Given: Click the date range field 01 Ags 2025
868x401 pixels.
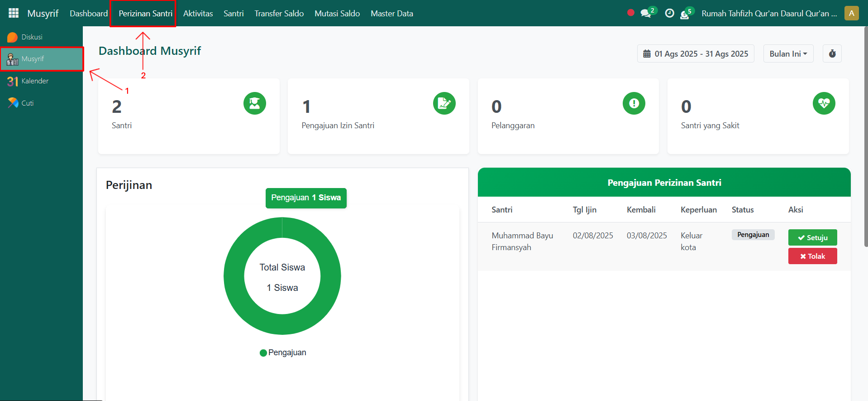Looking at the screenshot, I should tap(696, 54).
